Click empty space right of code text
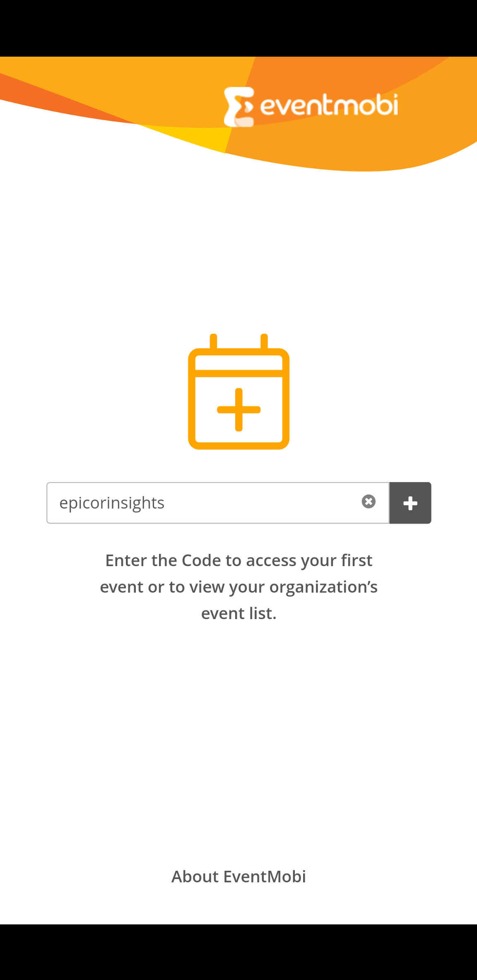Viewport: 477px width, 980px height. (x=261, y=503)
